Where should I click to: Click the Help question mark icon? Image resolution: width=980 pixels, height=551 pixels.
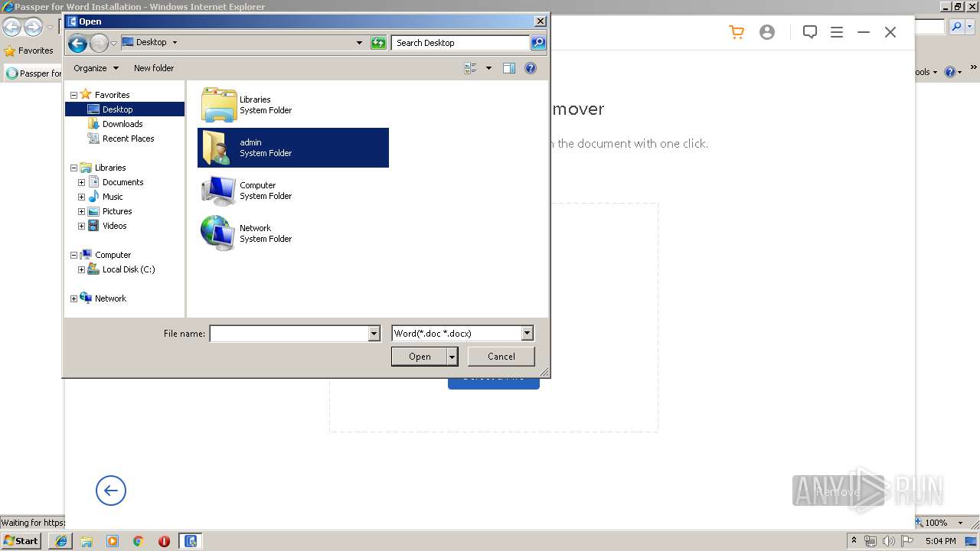(531, 68)
